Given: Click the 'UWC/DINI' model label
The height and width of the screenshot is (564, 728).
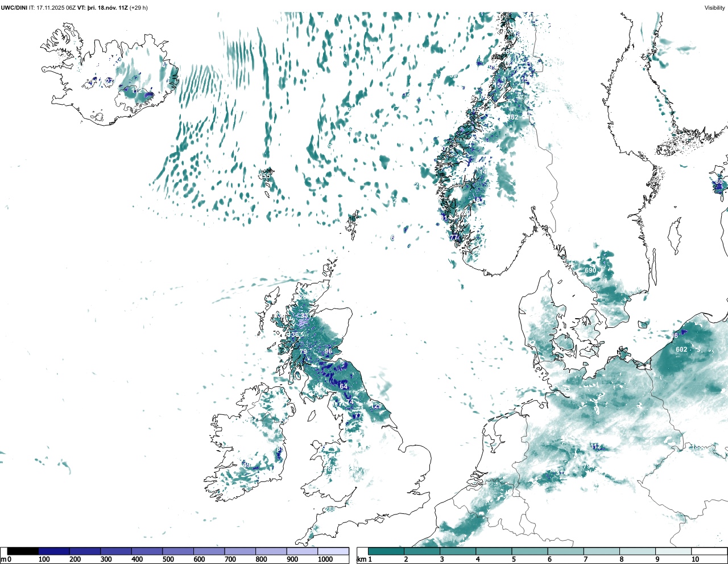Looking at the screenshot, I should click(14, 8).
